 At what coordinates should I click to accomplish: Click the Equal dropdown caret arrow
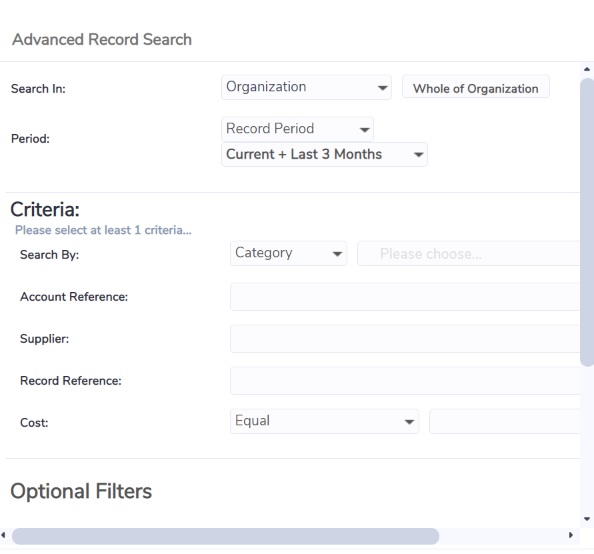click(x=409, y=422)
